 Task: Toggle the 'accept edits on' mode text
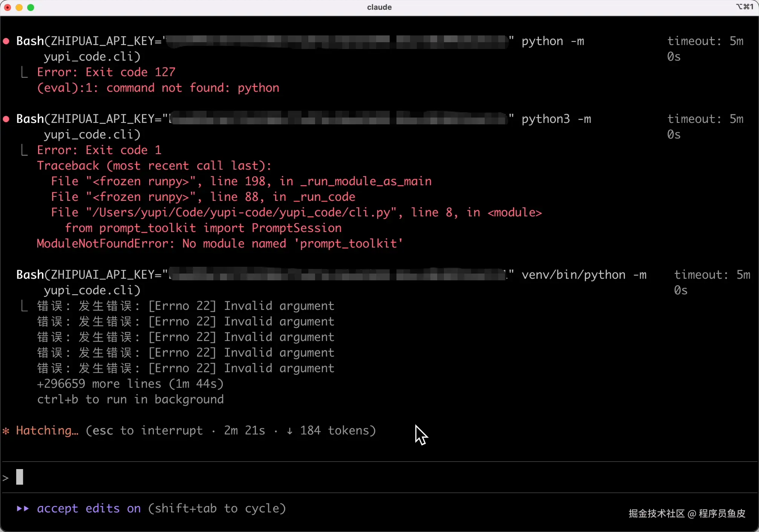coord(89,509)
